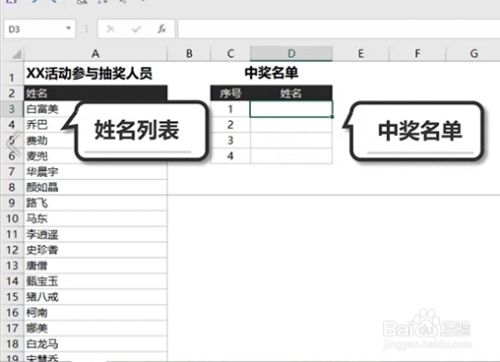Select row 10 header

click(12, 219)
